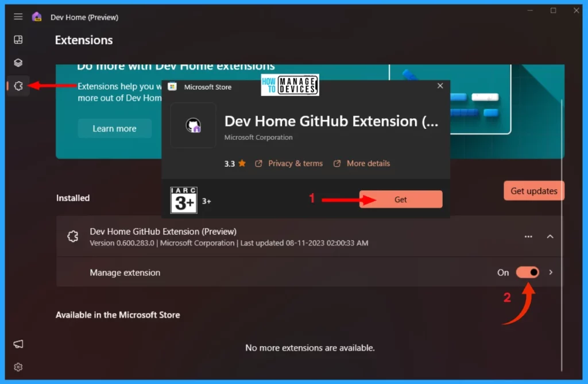
Task: Click the GitHub extension app icon
Action: click(x=193, y=125)
